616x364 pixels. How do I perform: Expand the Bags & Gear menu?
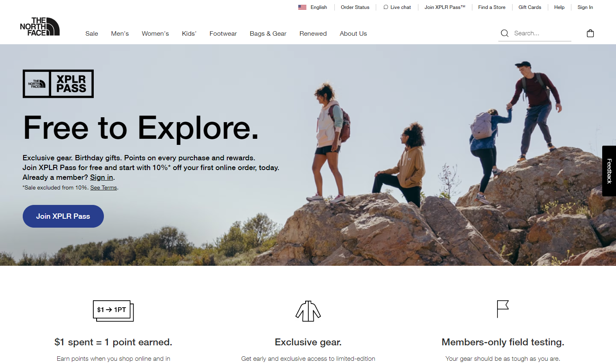(x=268, y=34)
